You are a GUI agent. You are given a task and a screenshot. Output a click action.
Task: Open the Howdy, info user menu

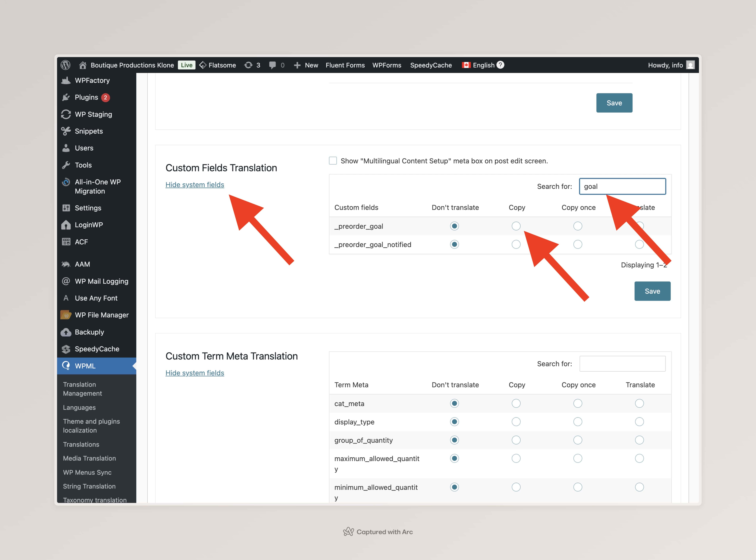click(x=671, y=65)
